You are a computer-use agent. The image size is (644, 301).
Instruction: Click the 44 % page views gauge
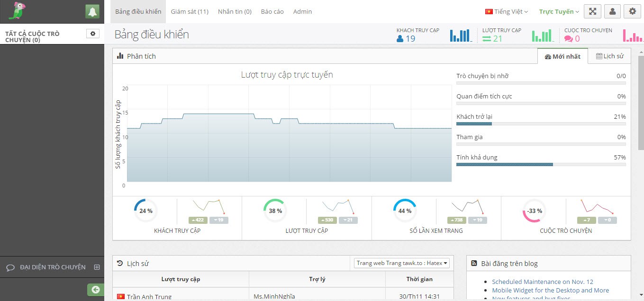point(405,211)
